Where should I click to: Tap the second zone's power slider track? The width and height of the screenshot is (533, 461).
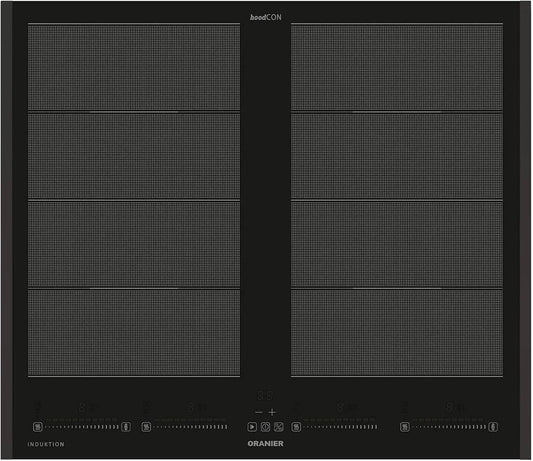coord(190,427)
